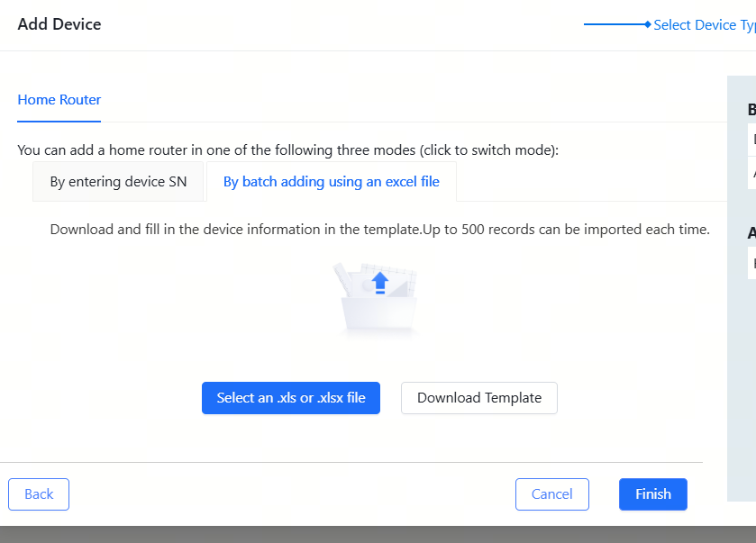The image size is (756, 543).
Task: Click the blue step progress line
Action: coord(613,25)
